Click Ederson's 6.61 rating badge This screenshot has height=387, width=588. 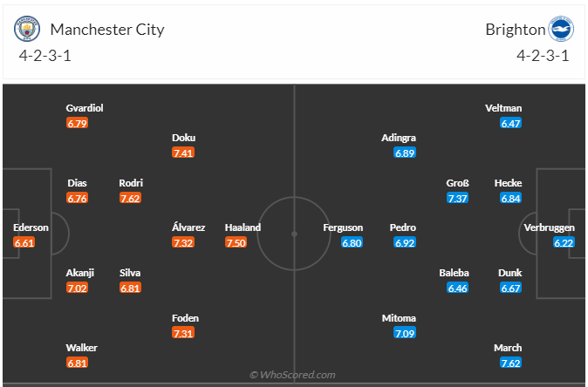point(25,242)
